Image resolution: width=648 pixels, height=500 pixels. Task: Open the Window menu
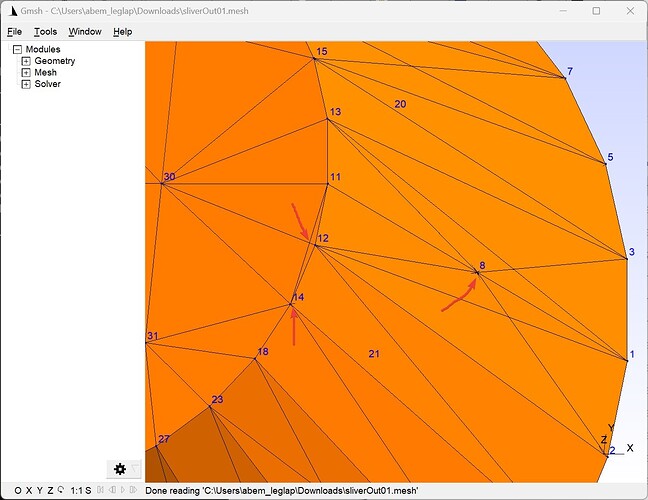pyautogui.click(x=85, y=32)
